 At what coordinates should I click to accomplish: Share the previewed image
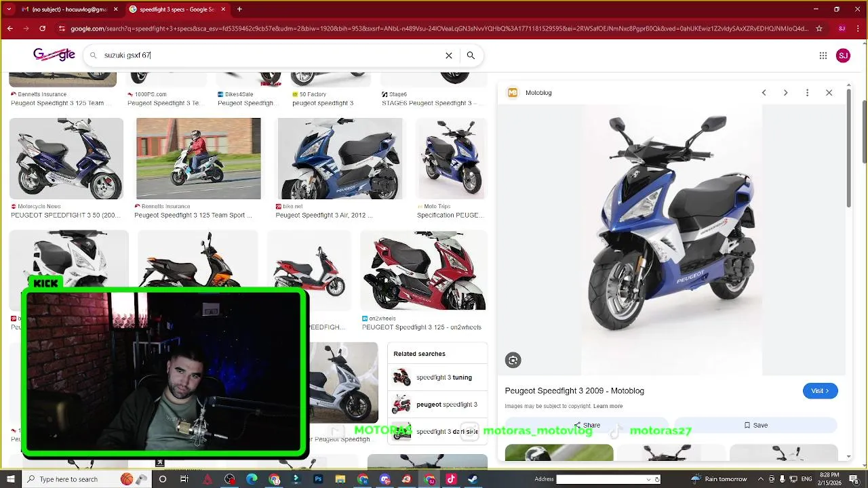coord(587,425)
